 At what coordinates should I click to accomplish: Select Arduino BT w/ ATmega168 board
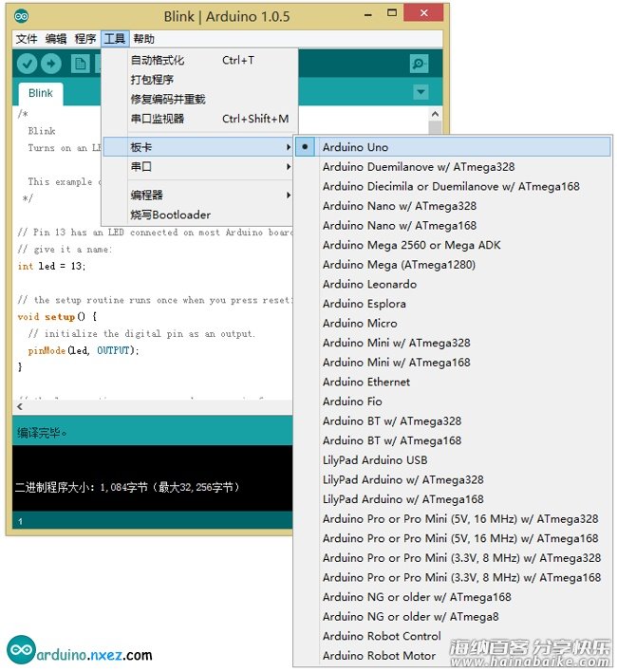pos(454,440)
